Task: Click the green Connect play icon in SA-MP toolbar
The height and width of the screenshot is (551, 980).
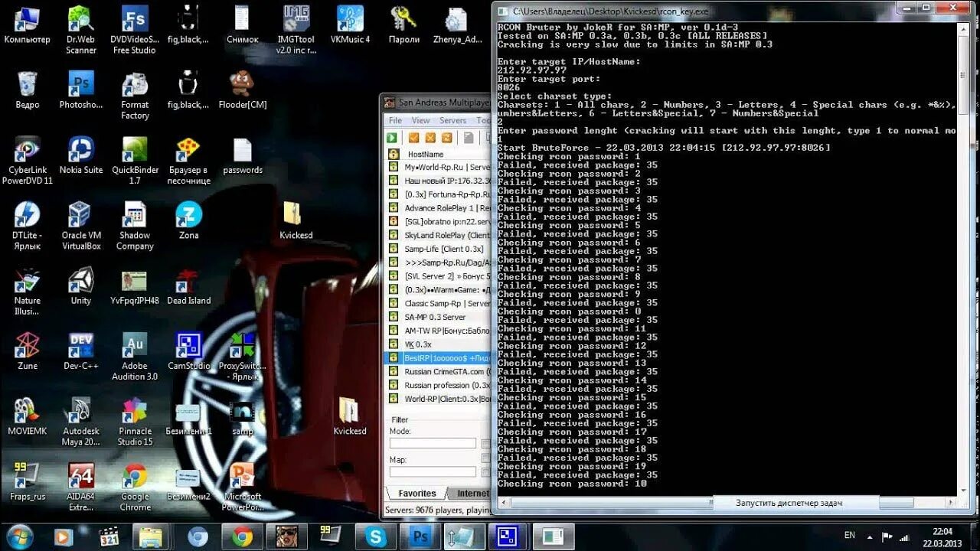Action: pyautogui.click(x=392, y=138)
